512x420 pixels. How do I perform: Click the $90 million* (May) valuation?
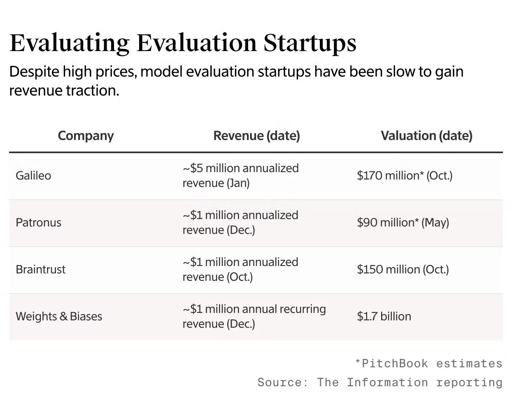(403, 222)
